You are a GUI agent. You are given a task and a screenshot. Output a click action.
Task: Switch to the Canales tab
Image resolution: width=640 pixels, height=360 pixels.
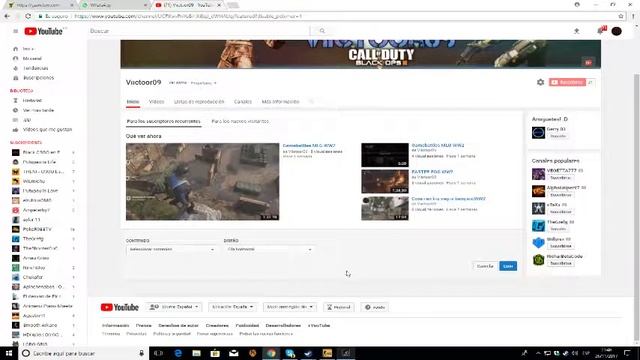[243, 102]
